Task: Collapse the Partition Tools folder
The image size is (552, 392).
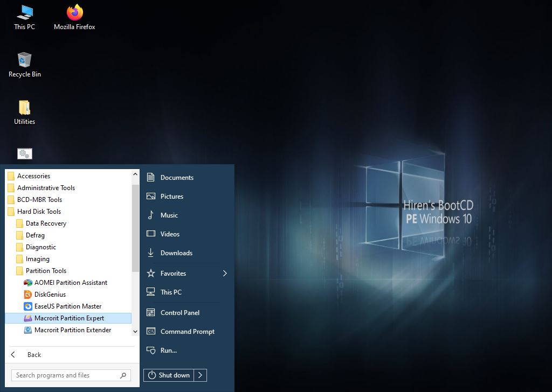Action: pyautogui.click(x=46, y=271)
